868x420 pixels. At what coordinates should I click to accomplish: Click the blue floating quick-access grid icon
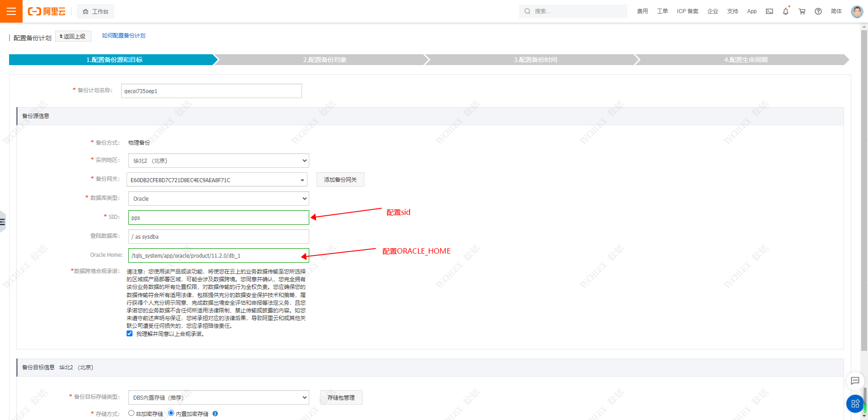pyautogui.click(x=855, y=404)
